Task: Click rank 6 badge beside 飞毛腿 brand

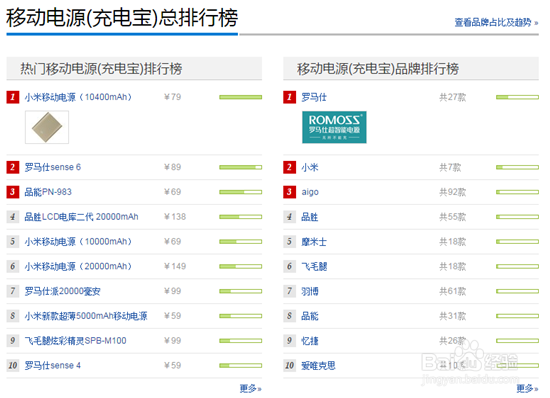Action: 289,267
